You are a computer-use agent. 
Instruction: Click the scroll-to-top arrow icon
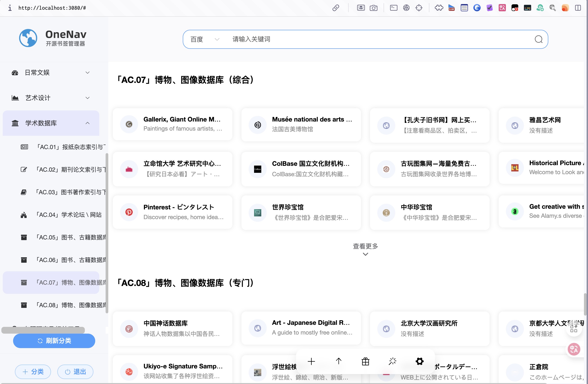338,361
